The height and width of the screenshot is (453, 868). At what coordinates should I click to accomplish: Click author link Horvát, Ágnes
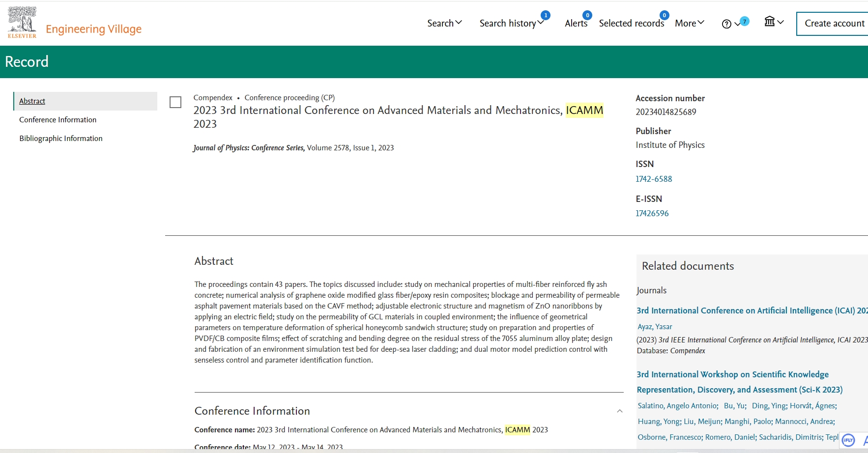pos(813,406)
